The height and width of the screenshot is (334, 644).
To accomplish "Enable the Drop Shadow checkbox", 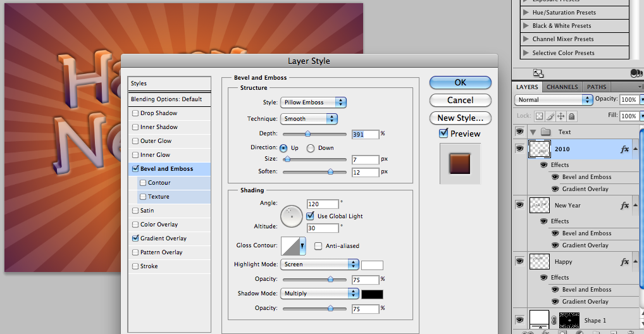I will click(135, 113).
